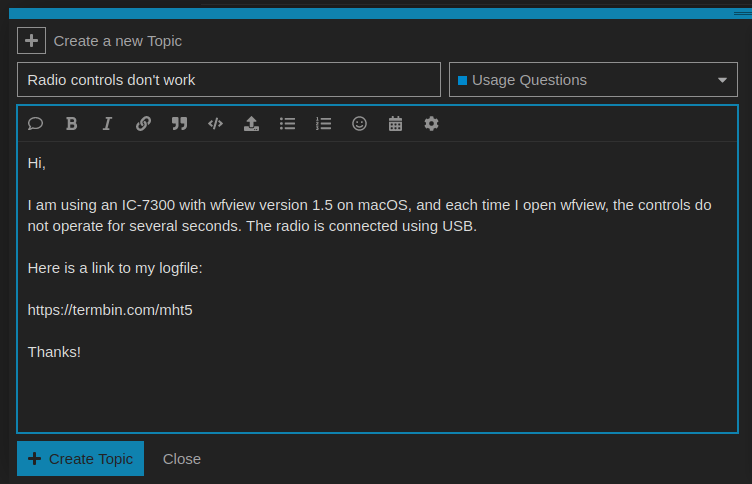Open the Usage Questions category dropdown
The image size is (752, 484).
point(593,80)
